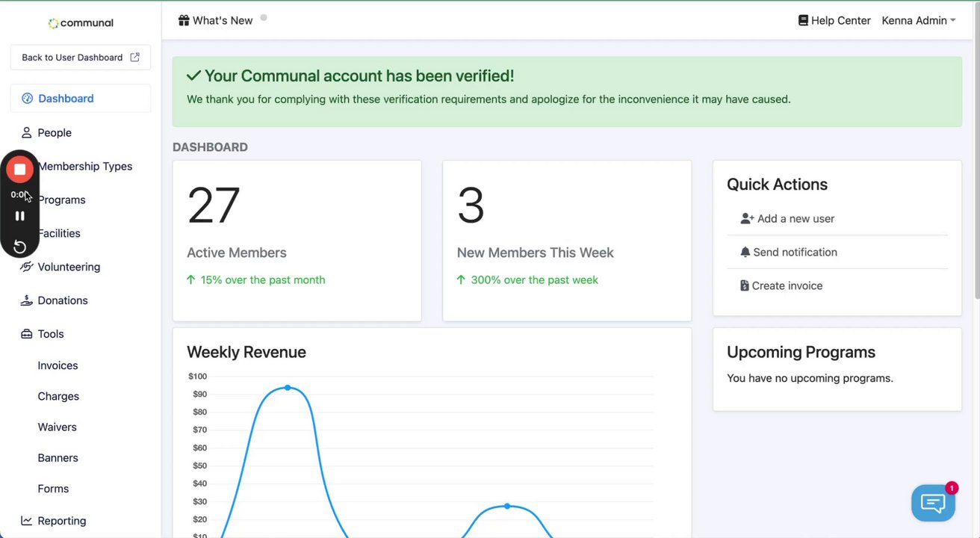The height and width of the screenshot is (538, 980).
Task: Click Add a new user
Action: (795, 219)
